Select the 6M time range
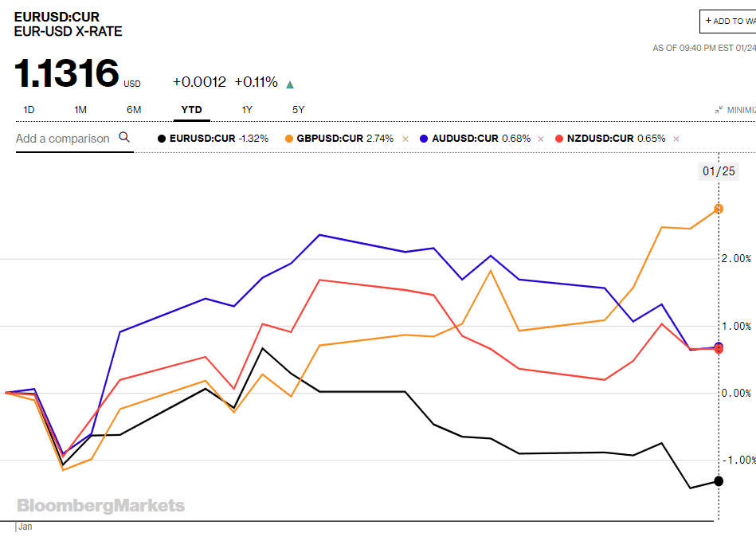This screenshot has width=756, height=537. 134,110
